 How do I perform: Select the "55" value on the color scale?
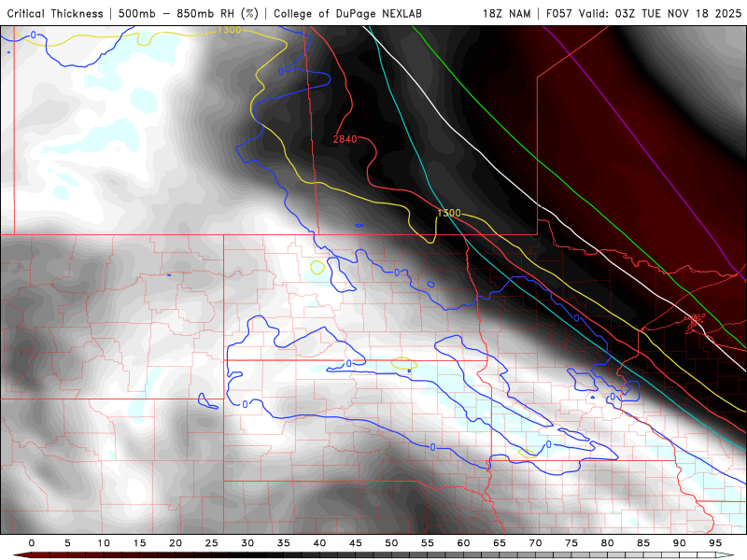pos(428,543)
